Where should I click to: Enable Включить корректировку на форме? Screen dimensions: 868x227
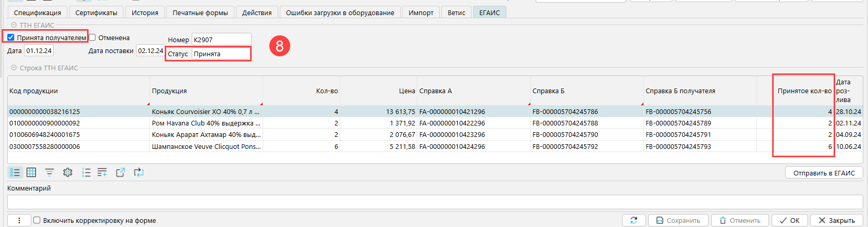coord(37,220)
